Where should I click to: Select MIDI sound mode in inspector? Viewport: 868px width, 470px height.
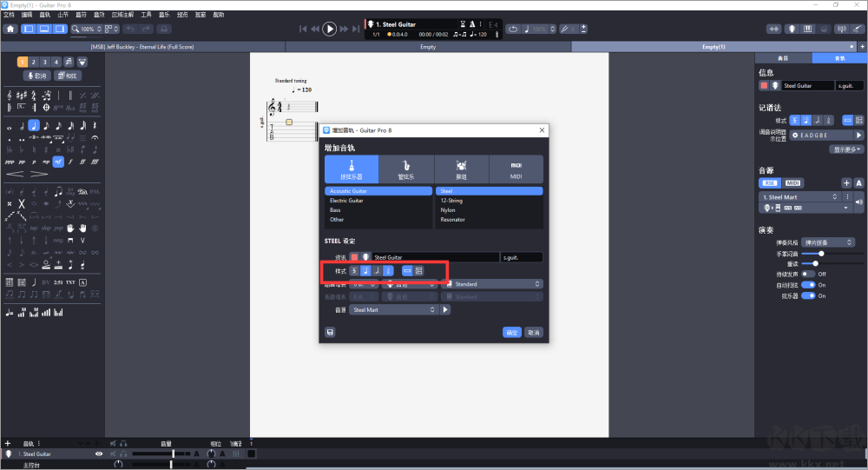[792, 183]
